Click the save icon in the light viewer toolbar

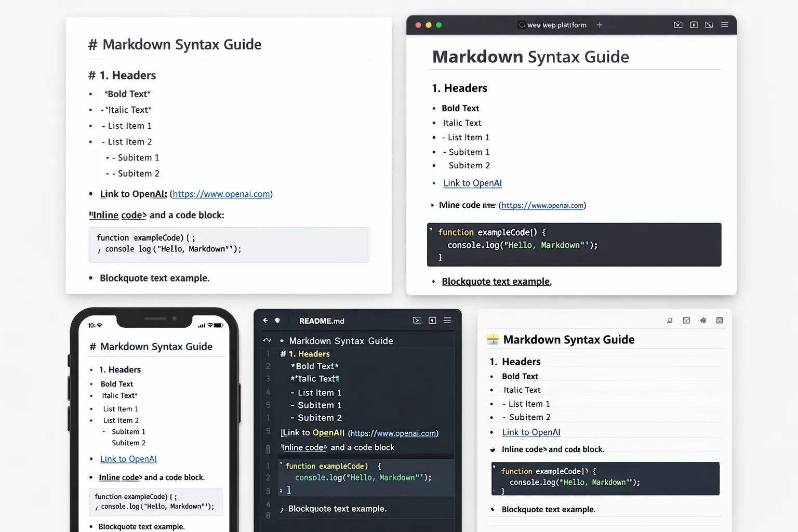720,321
